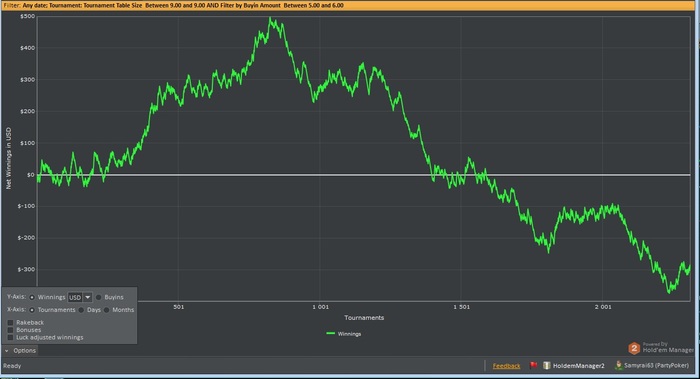Screen dimensions: 700x379
Task: Enable Luck adjusted winnings checkbox
Action: [10, 337]
